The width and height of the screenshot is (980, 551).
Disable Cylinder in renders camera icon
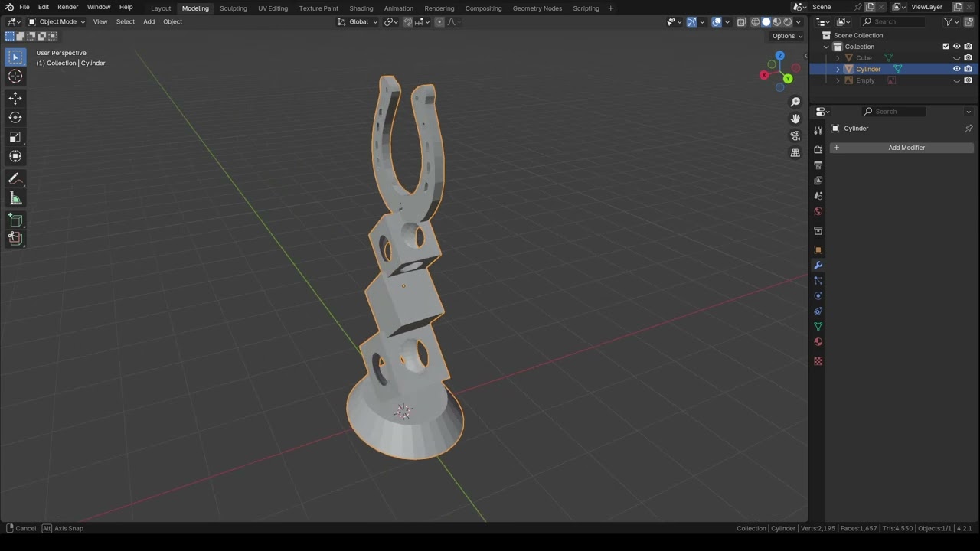[968, 69]
